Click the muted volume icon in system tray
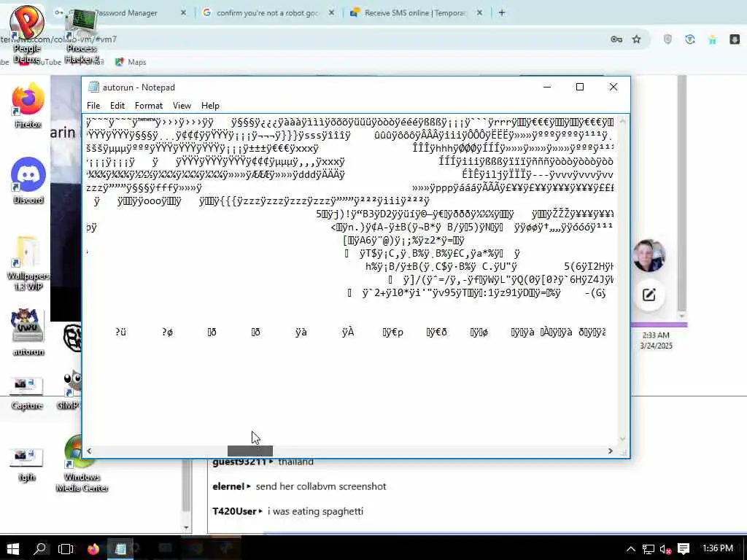This screenshot has height=560, width=747. pos(665,550)
